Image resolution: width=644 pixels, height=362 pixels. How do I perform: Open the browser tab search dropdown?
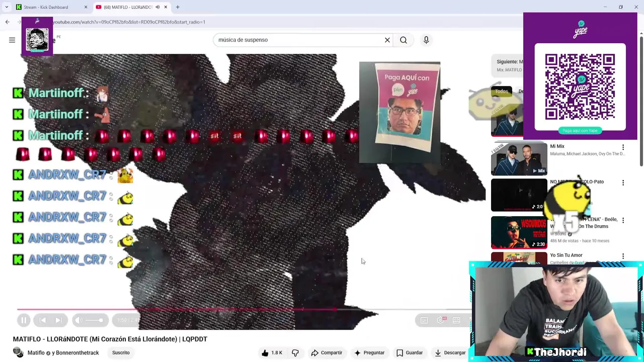tap(7, 7)
